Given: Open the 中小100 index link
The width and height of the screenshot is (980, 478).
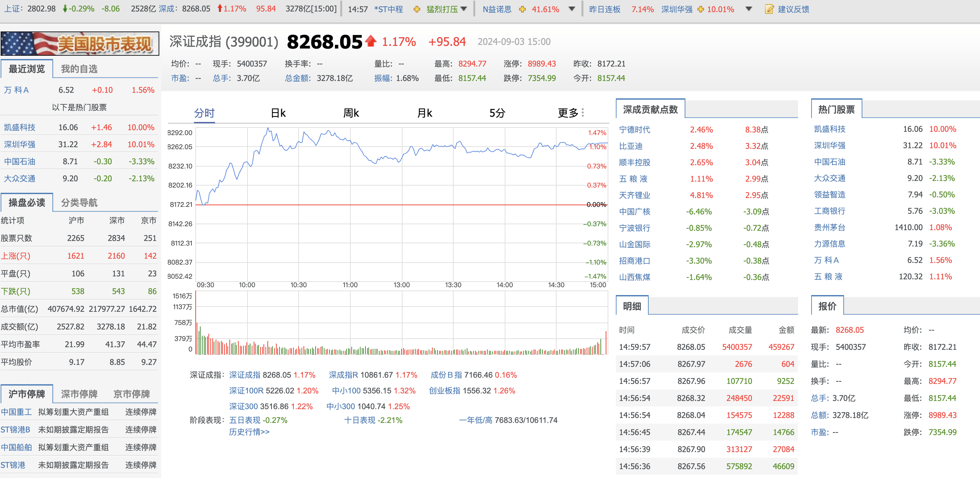Looking at the screenshot, I should pyautogui.click(x=346, y=390).
